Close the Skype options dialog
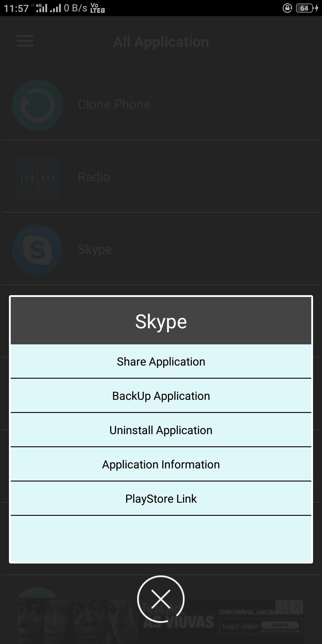322x644 pixels. [x=161, y=599]
